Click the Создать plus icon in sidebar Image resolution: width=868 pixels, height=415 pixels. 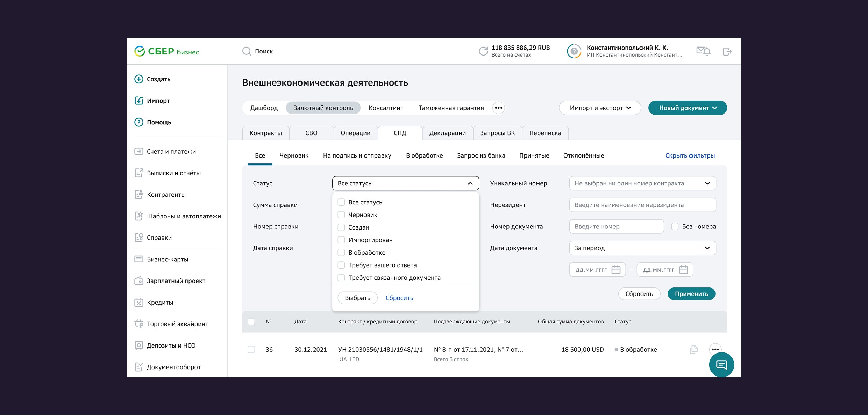pyautogui.click(x=139, y=79)
